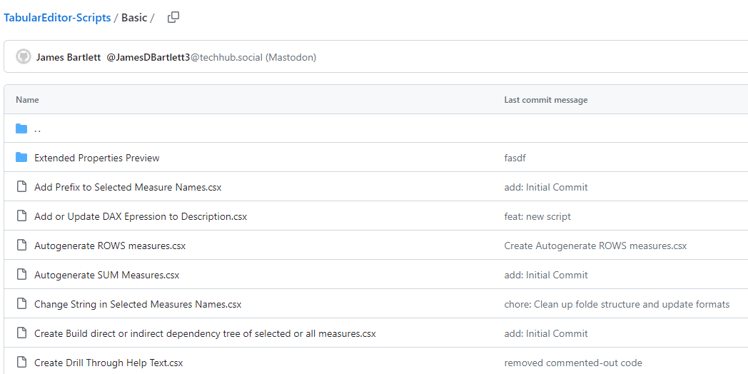Open 'removed commented-out code' commit link
The width and height of the screenshot is (748, 374).
[x=573, y=363]
